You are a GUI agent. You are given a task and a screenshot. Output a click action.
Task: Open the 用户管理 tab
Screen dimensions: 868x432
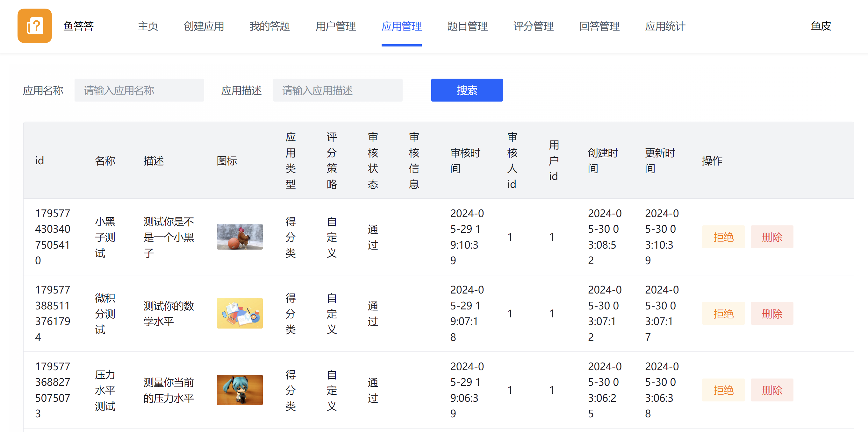tap(335, 26)
